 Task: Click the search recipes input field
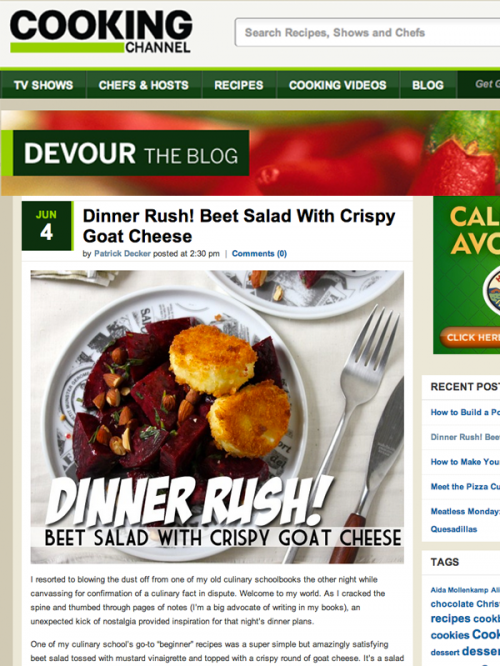click(x=367, y=32)
